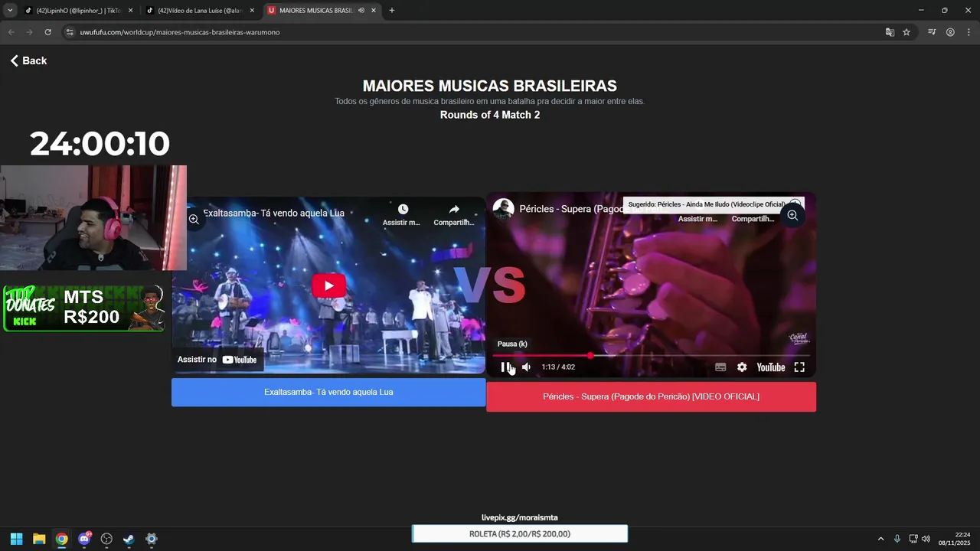Viewport: 980px width, 551px height.
Task: Open File Explorer from the taskbar
Action: click(39, 539)
